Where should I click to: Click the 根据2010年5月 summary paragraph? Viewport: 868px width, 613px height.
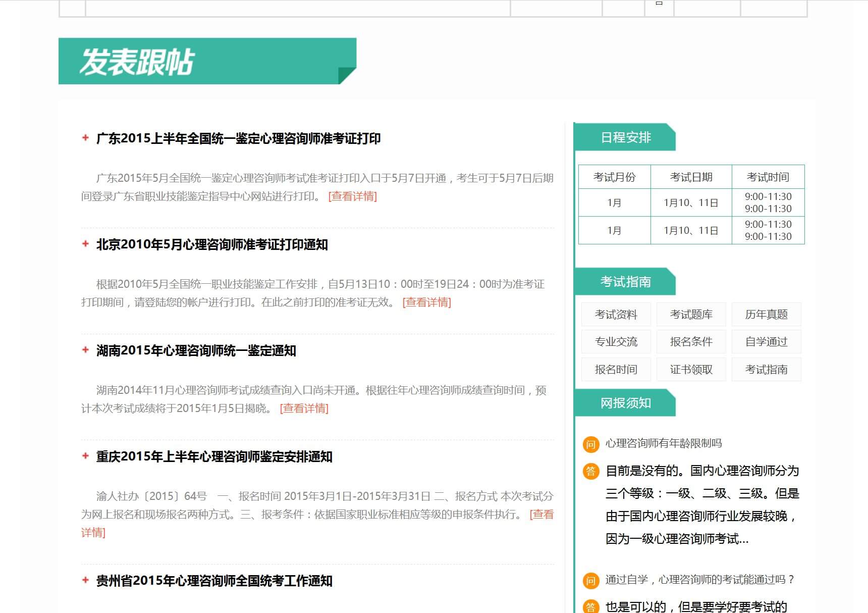[313, 293]
